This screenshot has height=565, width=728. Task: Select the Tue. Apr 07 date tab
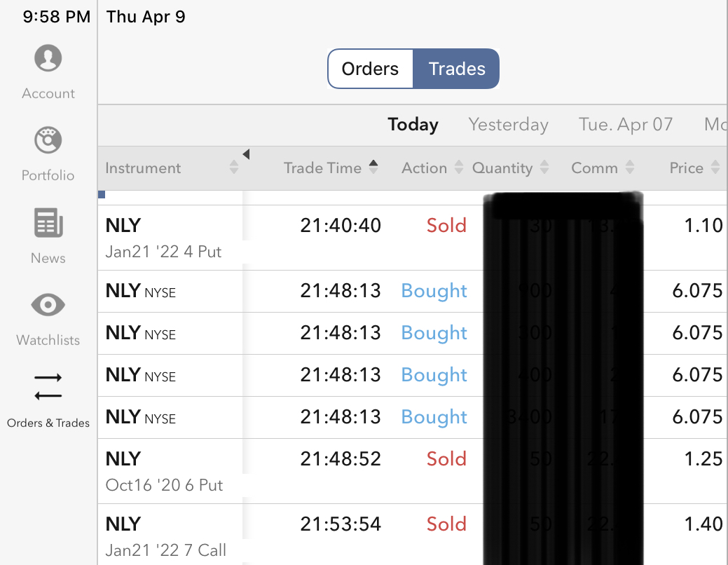click(x=626, y=125)
